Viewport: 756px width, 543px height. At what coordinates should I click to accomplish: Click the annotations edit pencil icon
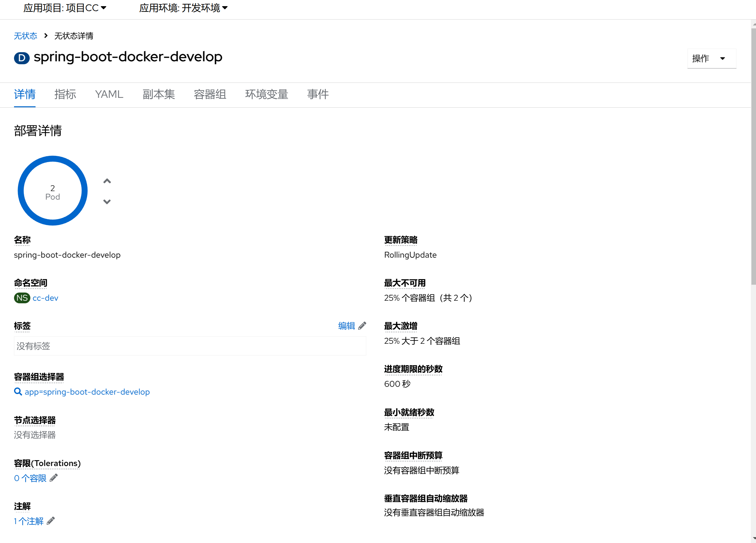[x=51, y=521]
